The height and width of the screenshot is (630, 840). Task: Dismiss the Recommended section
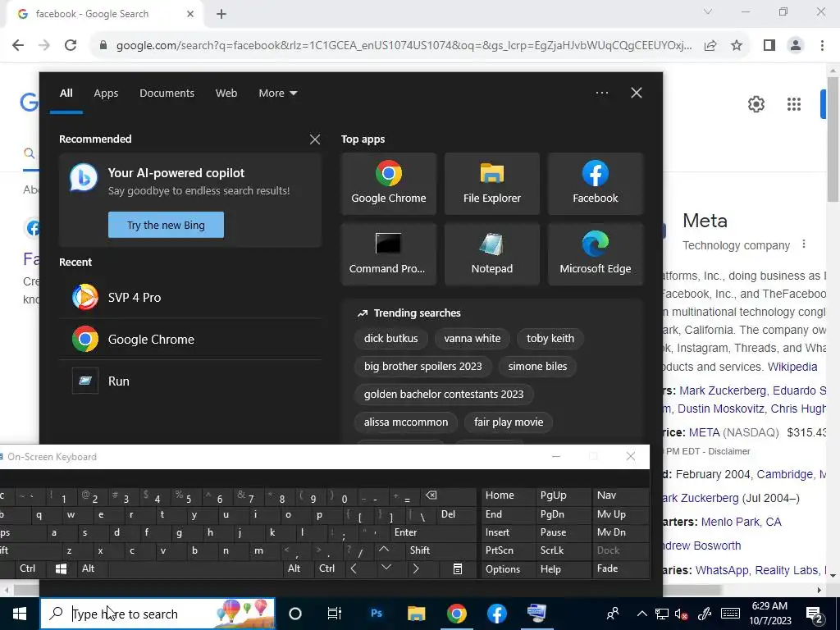tap(315, 139)
